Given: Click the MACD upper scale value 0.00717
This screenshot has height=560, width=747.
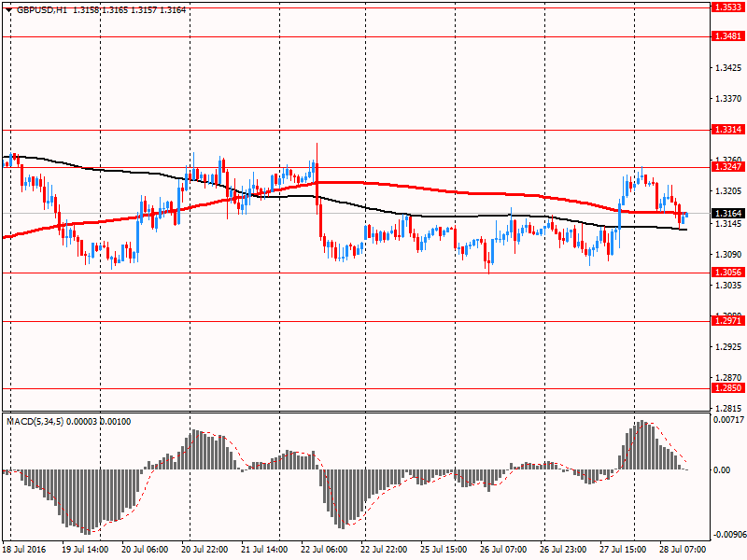Looking at the screenshot, I should [728, 420].
